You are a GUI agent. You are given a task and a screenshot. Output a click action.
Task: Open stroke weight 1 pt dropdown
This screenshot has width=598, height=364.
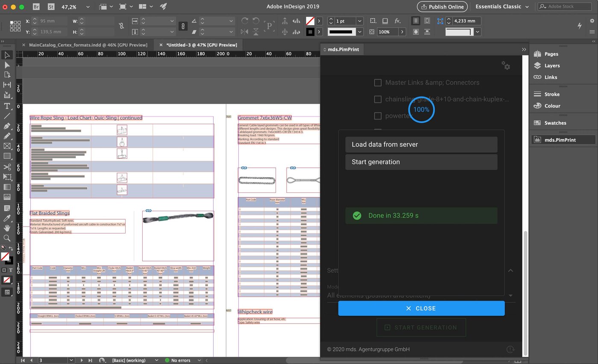point(359,21)
